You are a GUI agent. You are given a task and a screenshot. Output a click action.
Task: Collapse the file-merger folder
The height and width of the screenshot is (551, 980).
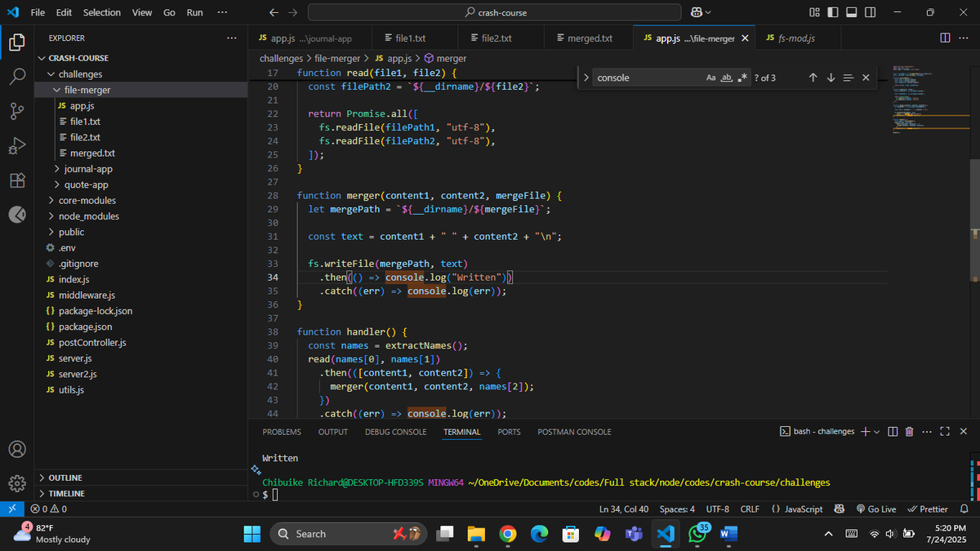(x=57, y=90)
